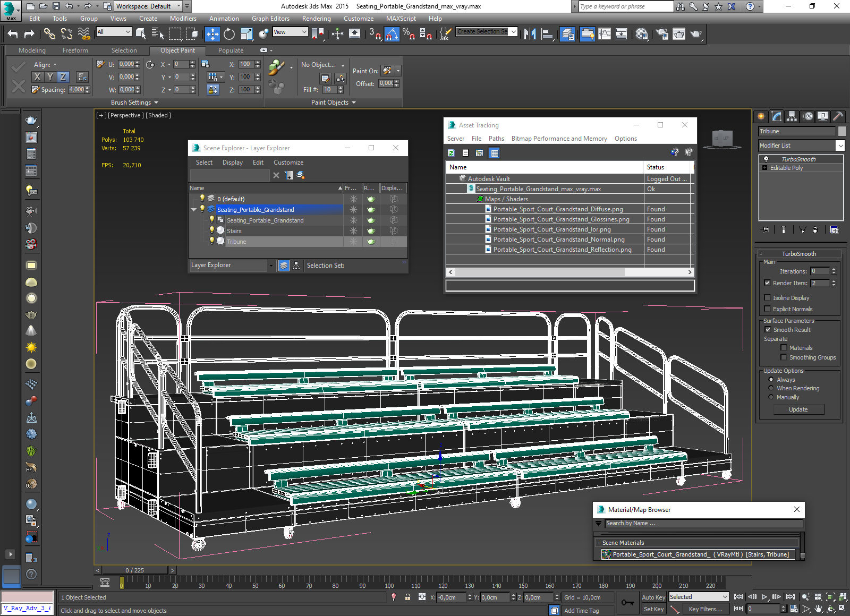Collapse the Seating_Portable_Grandstand layer tree

pyautogui.click(x=194, y=210)
